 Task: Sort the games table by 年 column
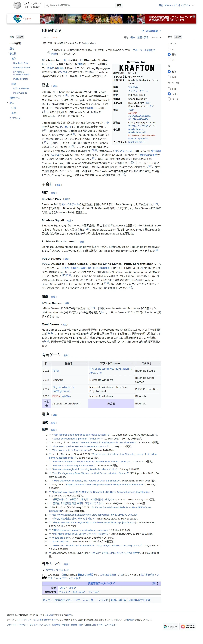49,363
